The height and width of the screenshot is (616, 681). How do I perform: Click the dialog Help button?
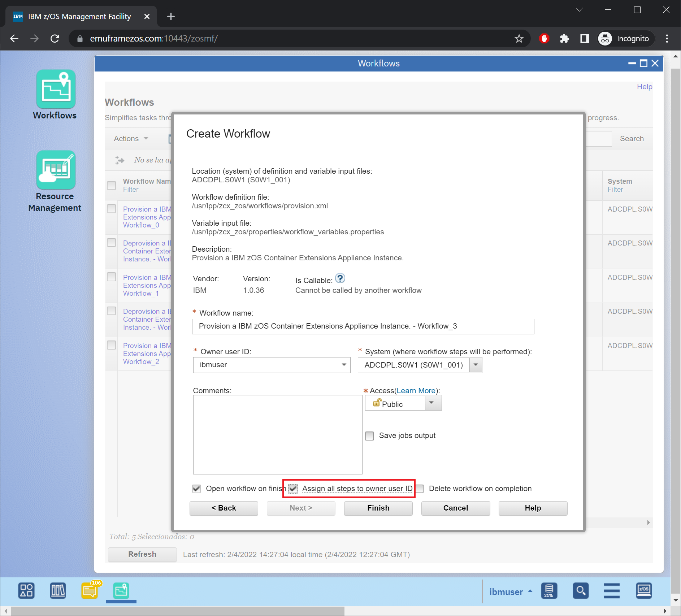[533, 508]
